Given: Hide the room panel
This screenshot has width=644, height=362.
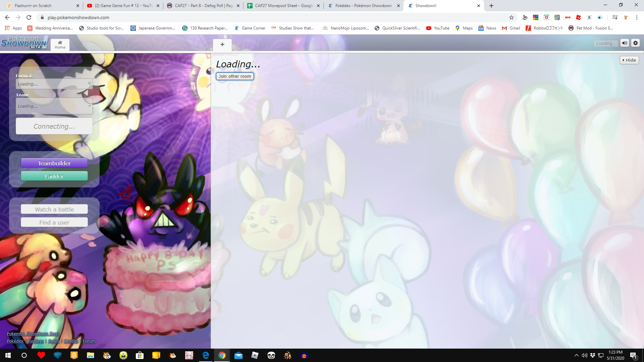Looking at the screenshot, I should (629, 60).
